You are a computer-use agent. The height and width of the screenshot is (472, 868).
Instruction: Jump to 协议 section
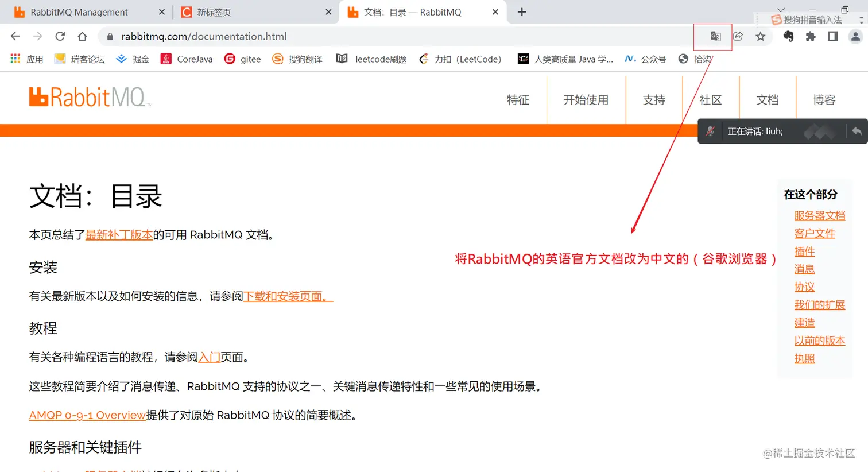[x=804, y=287]
